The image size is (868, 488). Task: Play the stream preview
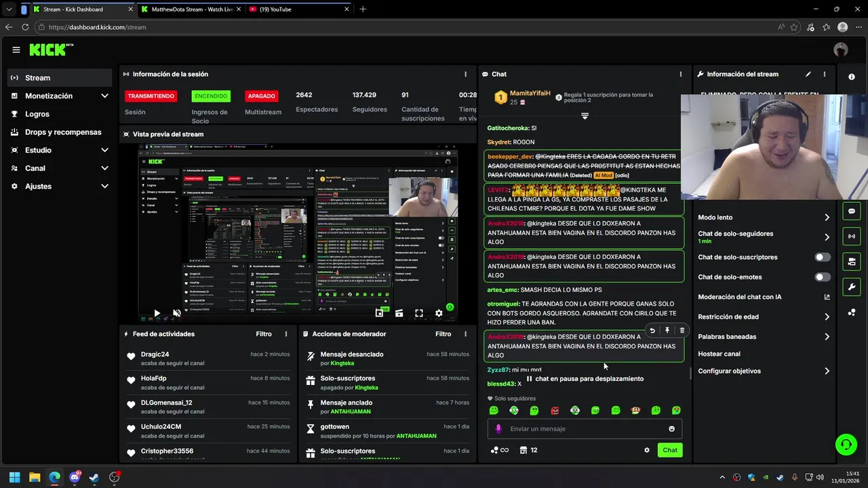click(x=157, y=313)
